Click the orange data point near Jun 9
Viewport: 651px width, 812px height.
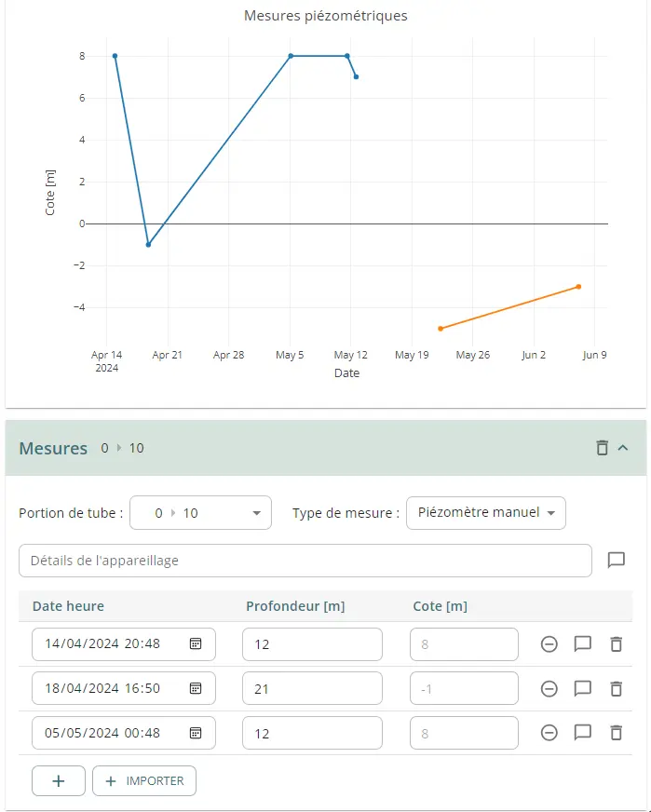pyautogui.click(x=578, y=287)
